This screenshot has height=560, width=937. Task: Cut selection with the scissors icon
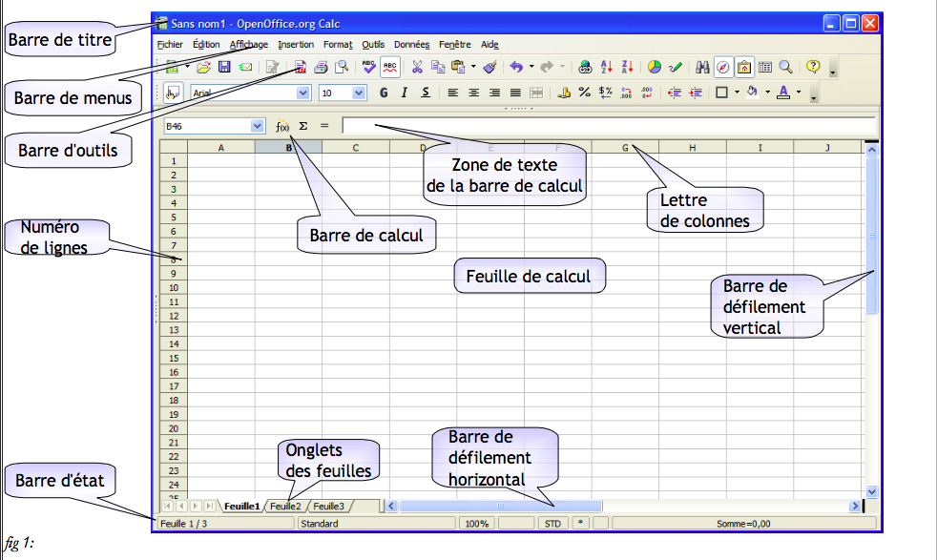(417, 67)
